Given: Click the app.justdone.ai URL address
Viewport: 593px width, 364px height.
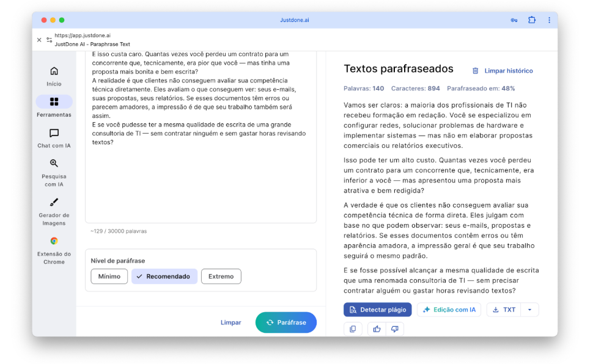Looking at the screenshot, I should point(83,35).
